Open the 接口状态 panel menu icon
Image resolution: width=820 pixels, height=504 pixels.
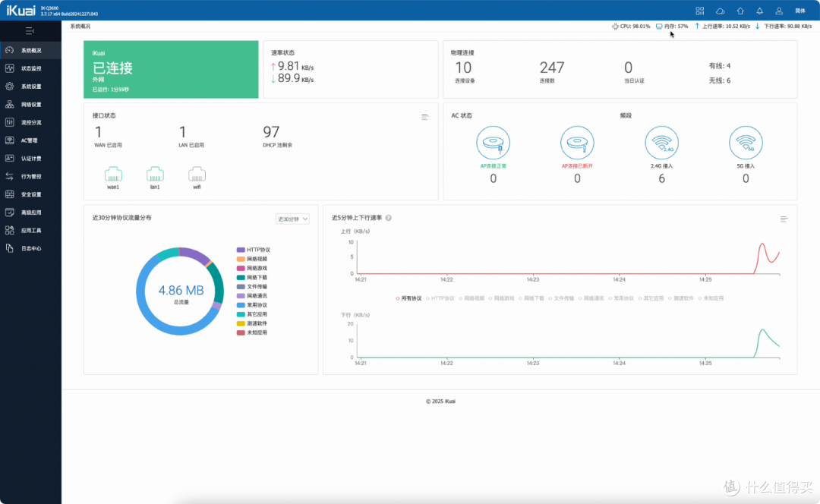point(424,117)
